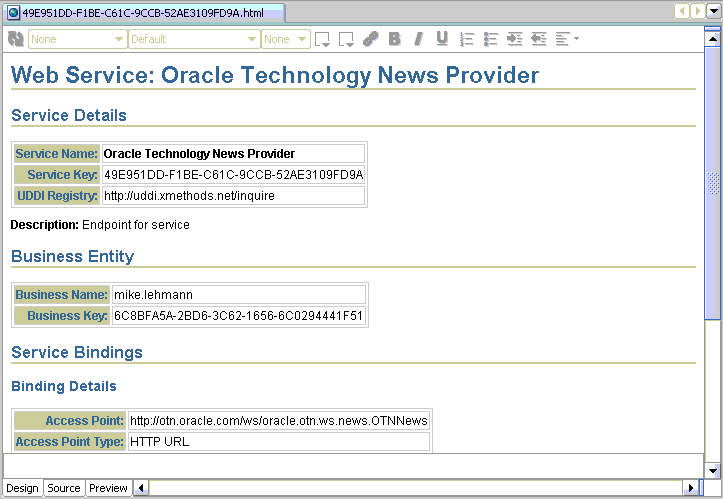Click the vertical scrollbar thumb
Image resolution: width=723 pixels, height=499 pixels.
pyautogui.click(x=713, y=183)
